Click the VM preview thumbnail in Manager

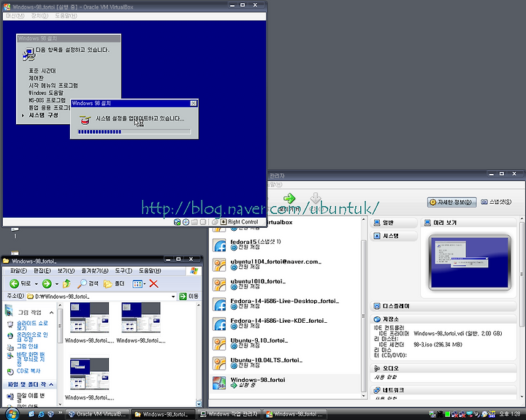(469, 263)
